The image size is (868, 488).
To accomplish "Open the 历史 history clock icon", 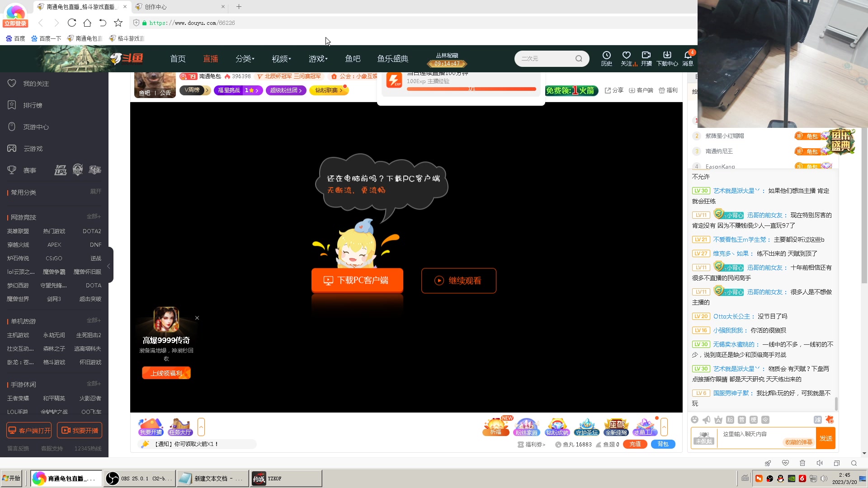I will tap(606, 56).
